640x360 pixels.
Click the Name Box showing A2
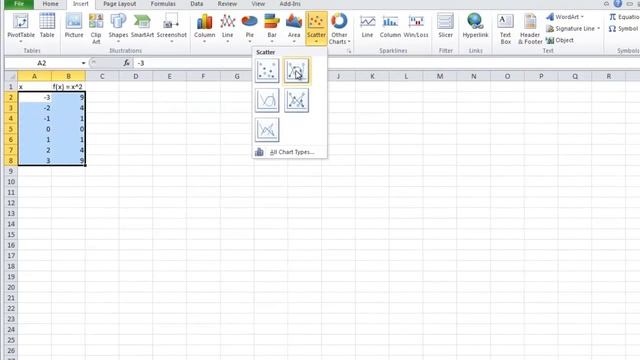click(42, 63)
